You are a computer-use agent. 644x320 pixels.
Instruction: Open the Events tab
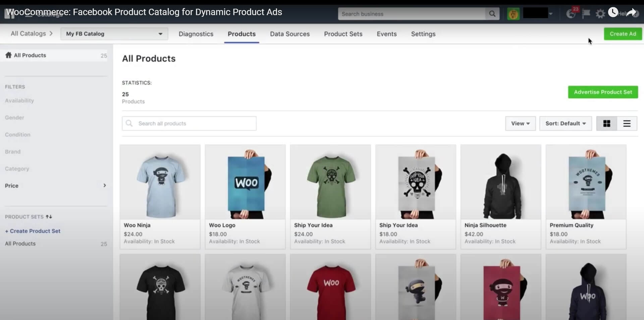point(386,34)
